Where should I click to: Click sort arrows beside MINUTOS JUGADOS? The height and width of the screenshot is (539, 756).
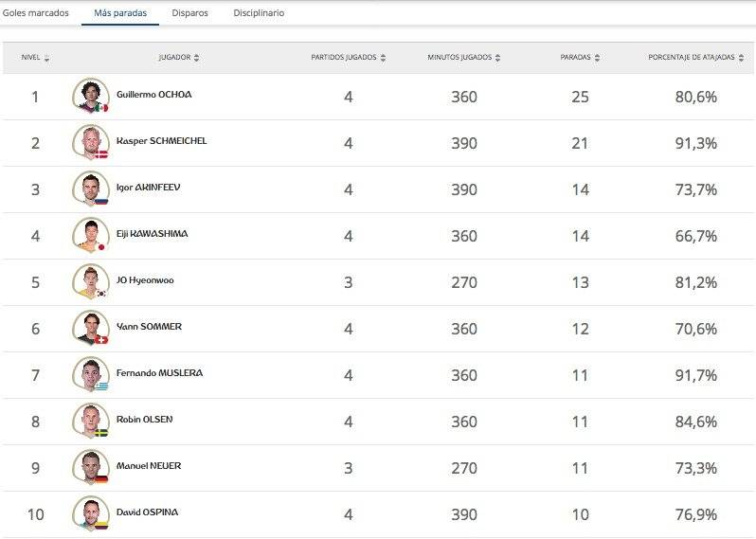(x=497, y=58)
